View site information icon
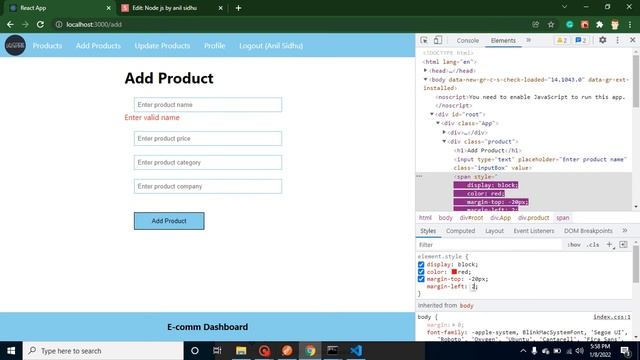 point(59,24)
